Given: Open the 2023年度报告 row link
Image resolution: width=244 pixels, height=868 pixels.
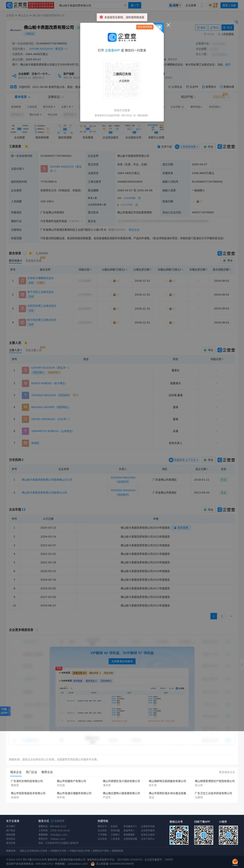Looking at the screenshot, I should click(x=145, y=537).
